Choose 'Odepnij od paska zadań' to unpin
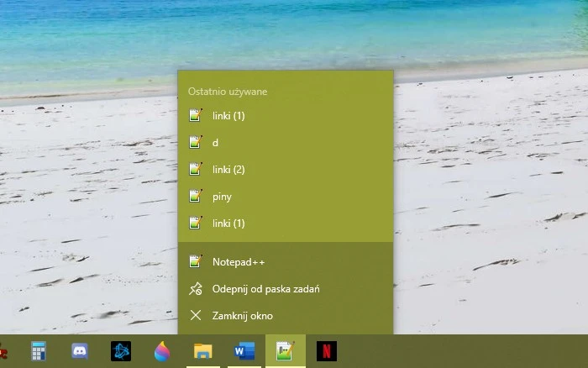The width and height of the screenshot is (588, 368). (x=265, y=289)
